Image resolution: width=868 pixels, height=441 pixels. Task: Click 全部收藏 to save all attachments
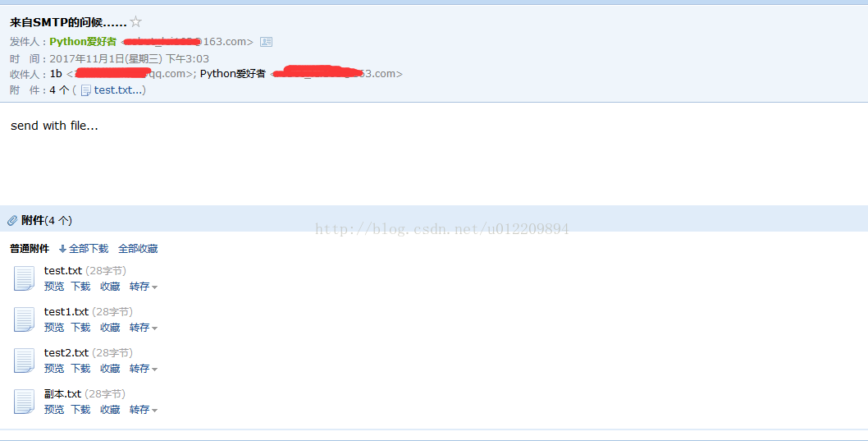click(138, 249)
